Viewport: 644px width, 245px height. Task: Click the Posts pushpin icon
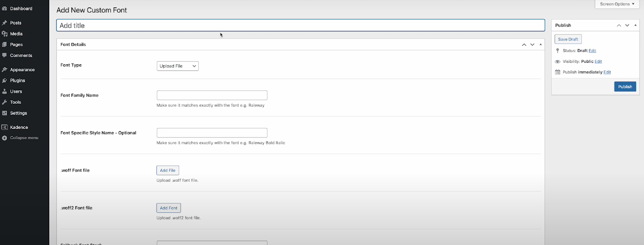[5, 23]
